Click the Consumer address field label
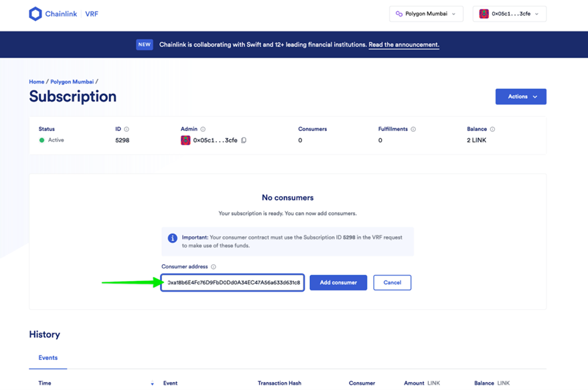 [x=184, y=267]
